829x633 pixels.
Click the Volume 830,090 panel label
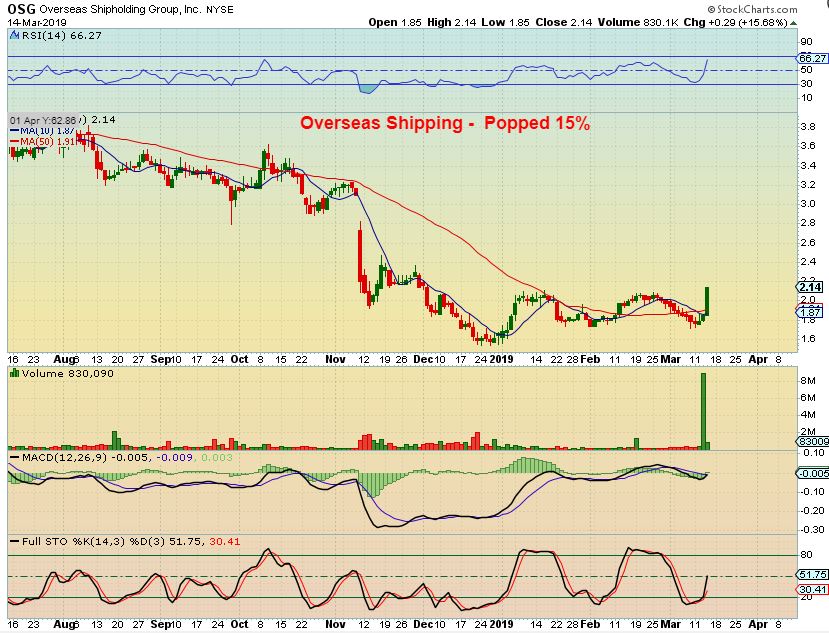67,373
